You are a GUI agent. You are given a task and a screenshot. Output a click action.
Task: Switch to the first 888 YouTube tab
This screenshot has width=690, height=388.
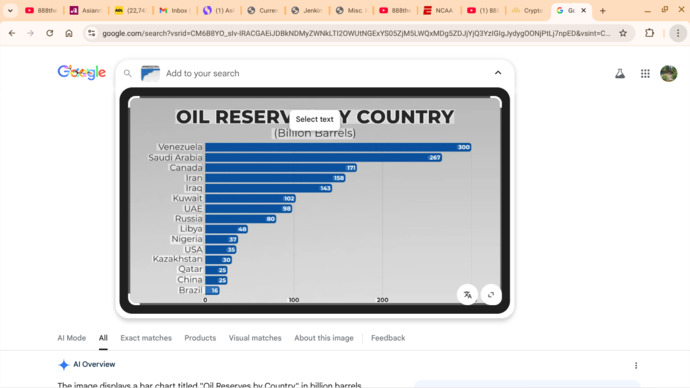point(41,11)
